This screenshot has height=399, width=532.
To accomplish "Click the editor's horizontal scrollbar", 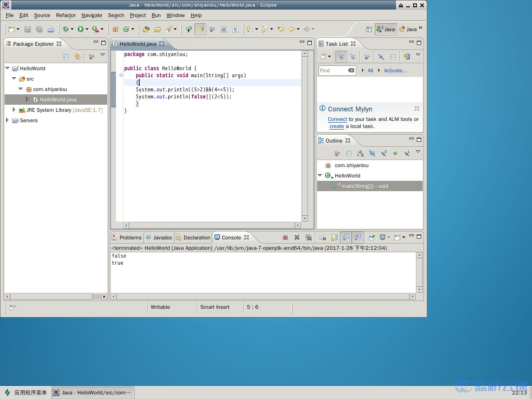I will [212, 226].
